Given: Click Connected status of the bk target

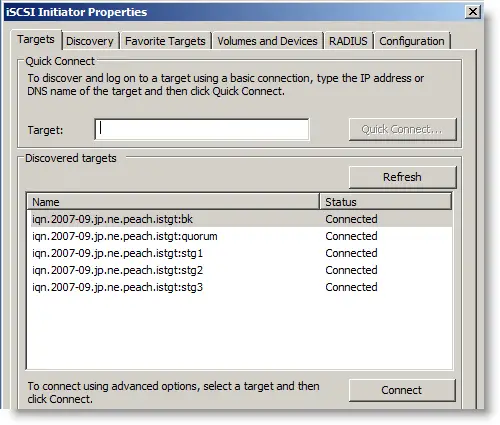Looking at the screenshot, I should pos(351,219).
